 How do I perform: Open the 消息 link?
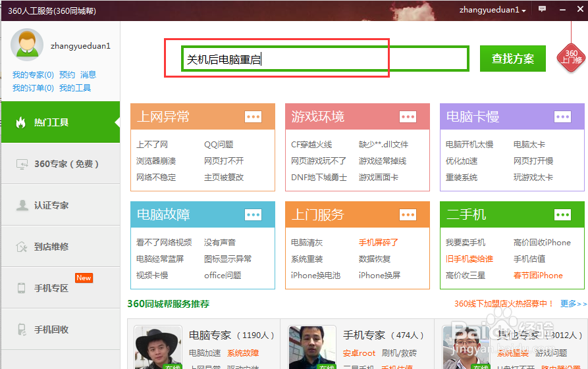88,74
